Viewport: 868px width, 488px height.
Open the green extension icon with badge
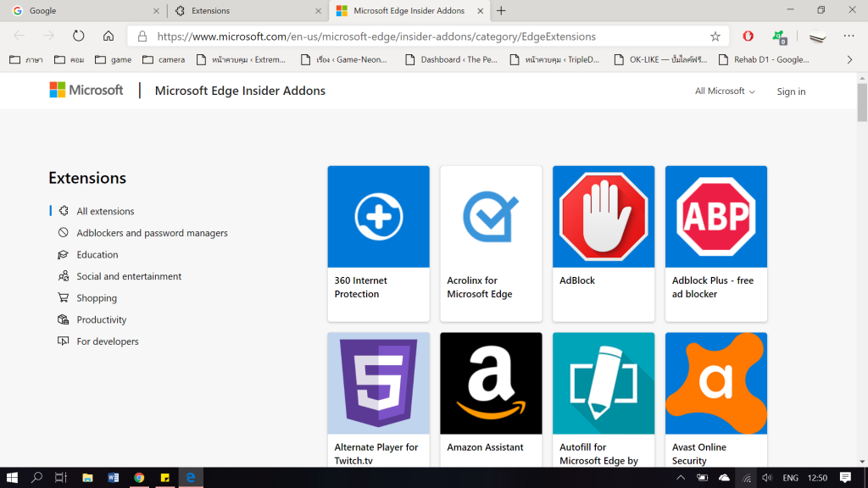click(x=780, y=37)
